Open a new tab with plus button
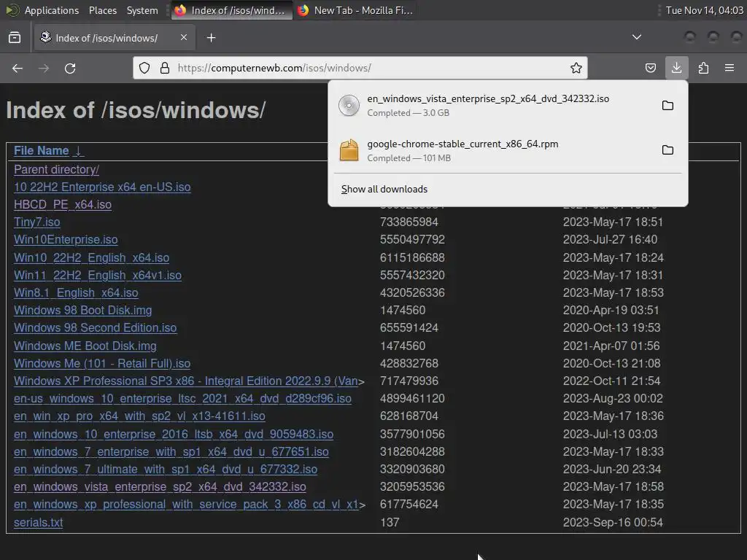Image resolution: width=747 pixels, height=560 pixels. 211,38
